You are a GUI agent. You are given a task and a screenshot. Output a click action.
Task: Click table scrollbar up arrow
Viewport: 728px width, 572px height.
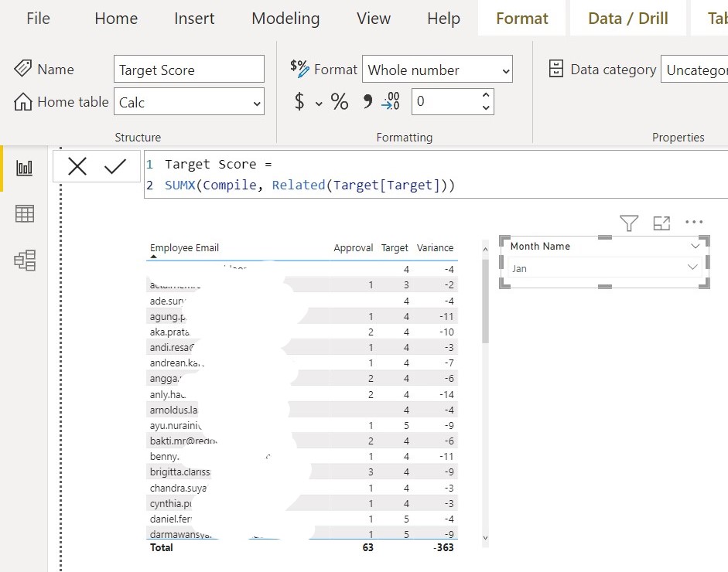click(485, 249)
